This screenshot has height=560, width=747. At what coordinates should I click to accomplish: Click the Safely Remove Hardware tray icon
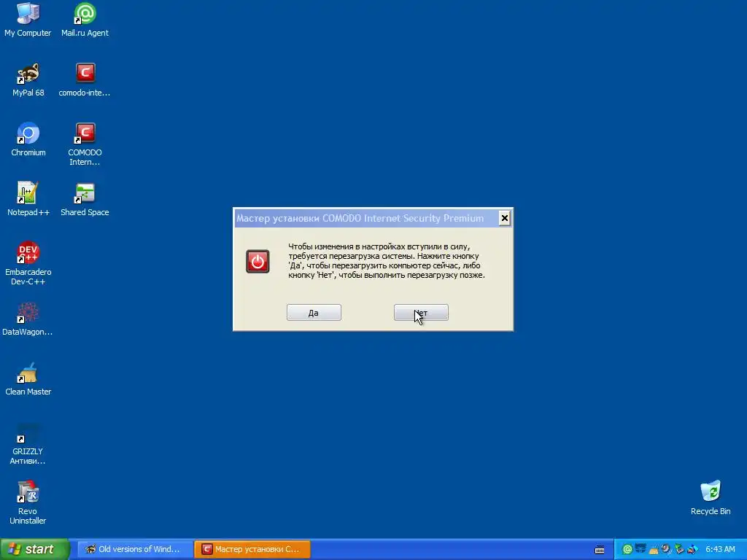pyautogui.click(x=679, y=550)
